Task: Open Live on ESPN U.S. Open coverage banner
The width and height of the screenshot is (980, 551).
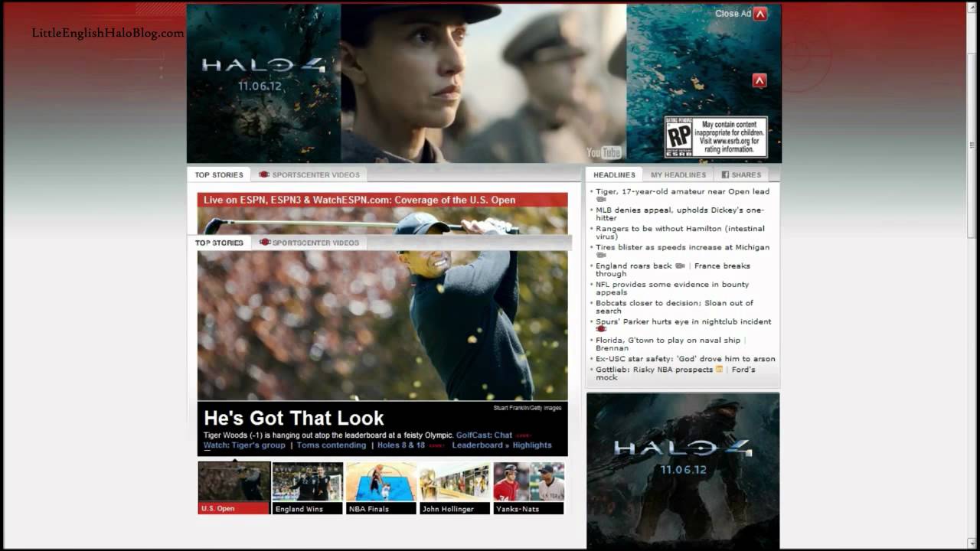Action: tap(382, 200)
